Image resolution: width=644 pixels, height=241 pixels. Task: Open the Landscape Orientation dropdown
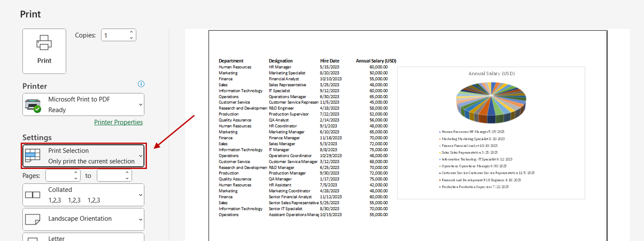[83, 219]
